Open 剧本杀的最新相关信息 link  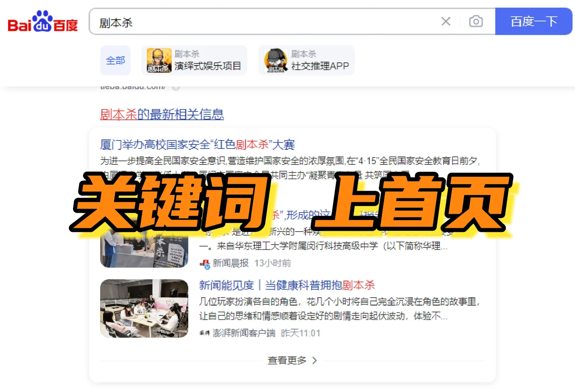point(162,114)
